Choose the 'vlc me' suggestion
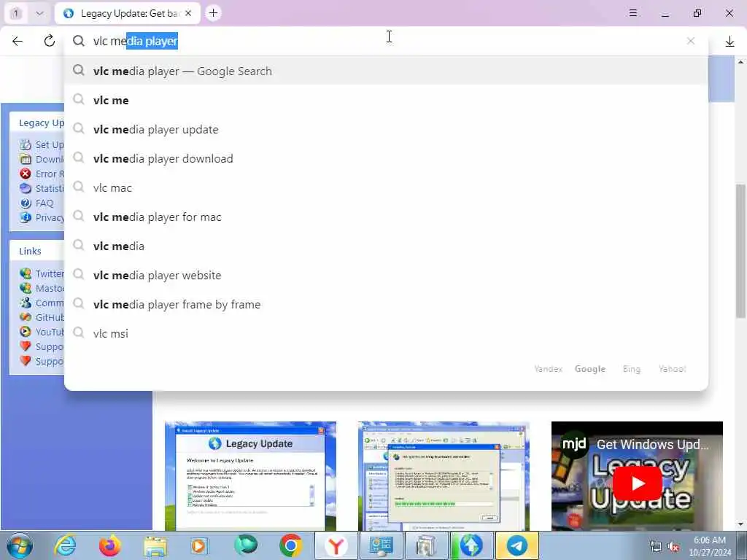 [x=386, y=100]
